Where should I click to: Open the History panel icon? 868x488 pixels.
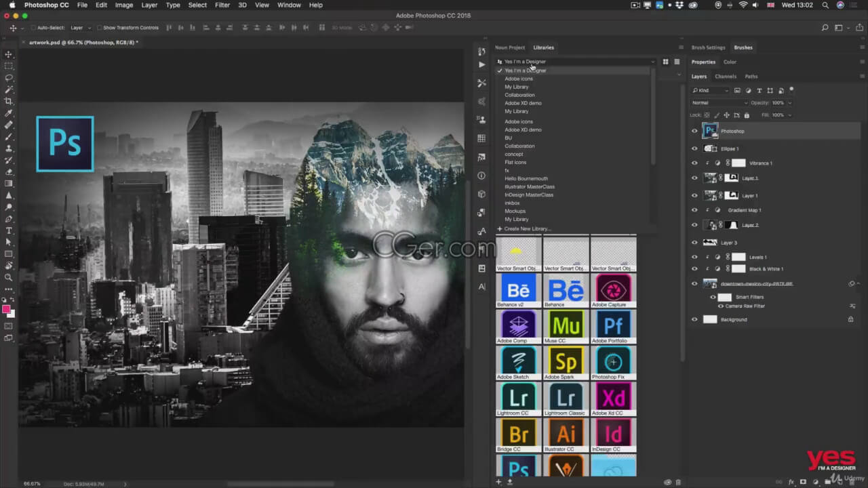point(481,51)
